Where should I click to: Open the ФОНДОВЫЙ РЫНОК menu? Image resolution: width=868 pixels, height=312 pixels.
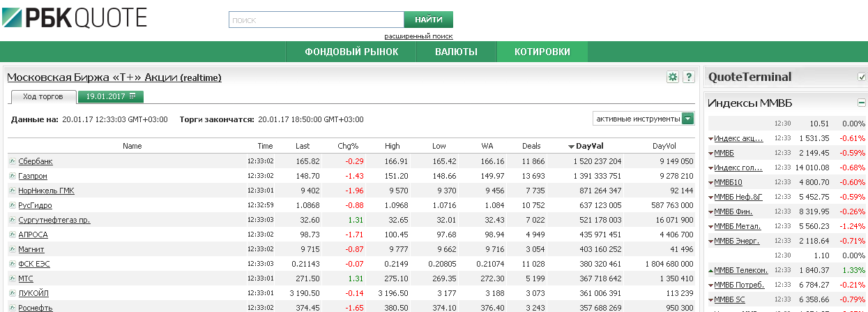click(x=351, y=52)
